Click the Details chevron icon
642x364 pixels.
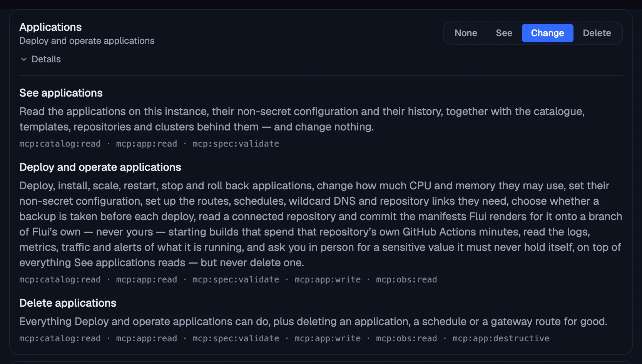pyautogui.click(x=24, y=59)
